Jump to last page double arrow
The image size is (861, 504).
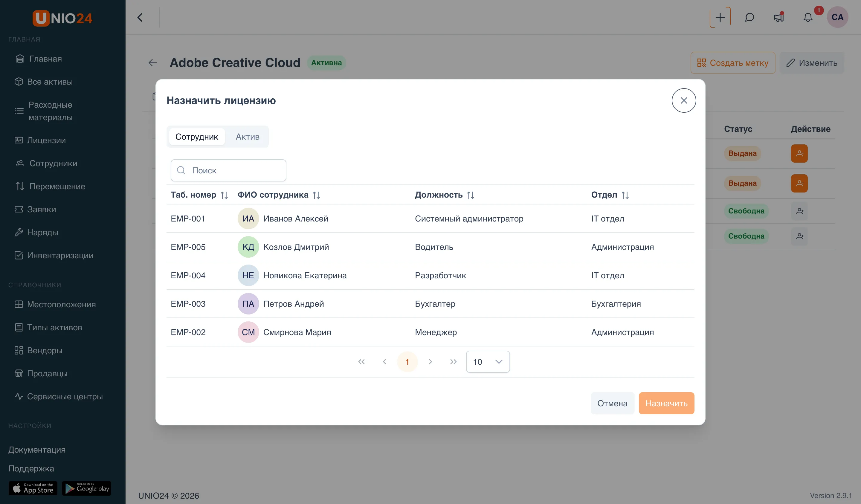[453, 361]
